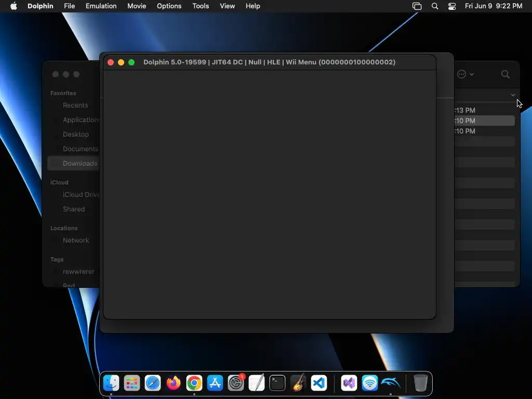
Task: Open Terminal from the Dock
Action: (277, 383)
